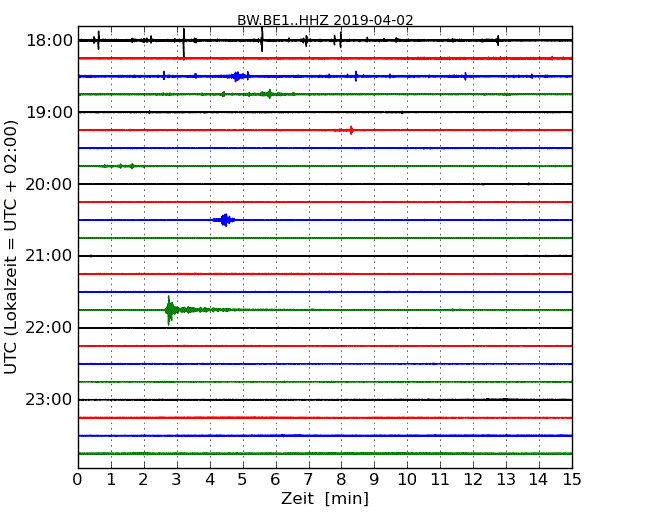Viewport: 650px width, 520px height.
Task: Click x-axis tick label 6
Action: (x=275, y=480)
